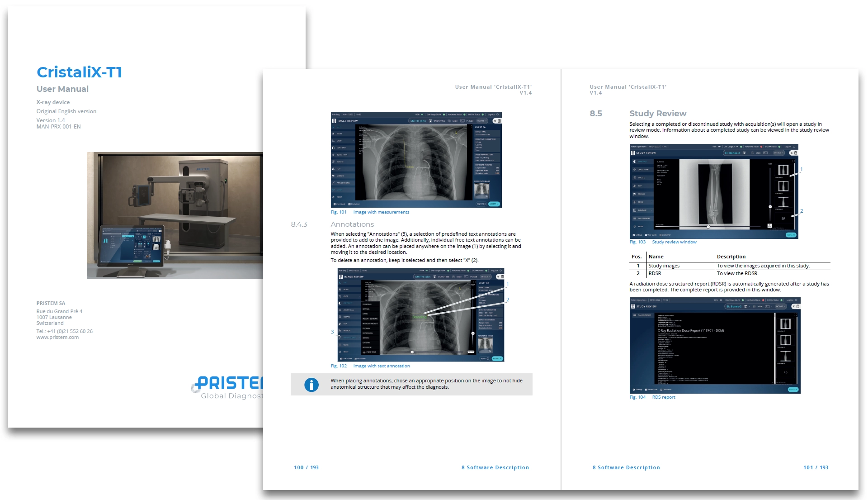868x500 pixels.
Task: Select the Contrast tool in Fig. 102 screenshot
Action: tap(349, 303)
